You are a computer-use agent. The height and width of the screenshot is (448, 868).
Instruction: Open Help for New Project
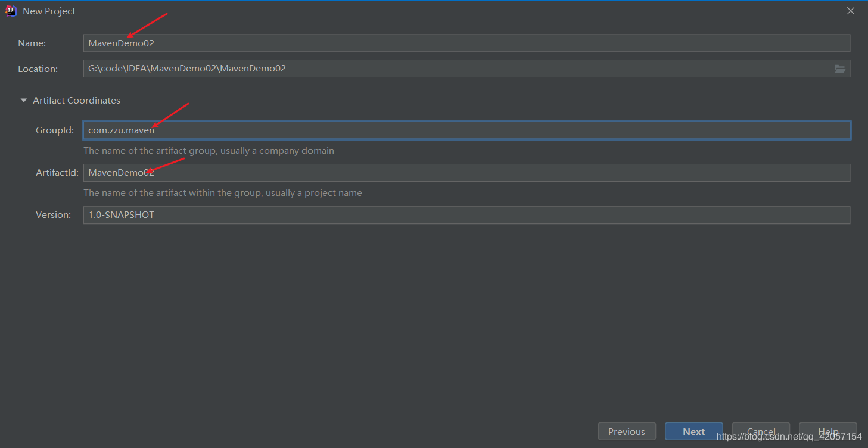click(828, 431)
